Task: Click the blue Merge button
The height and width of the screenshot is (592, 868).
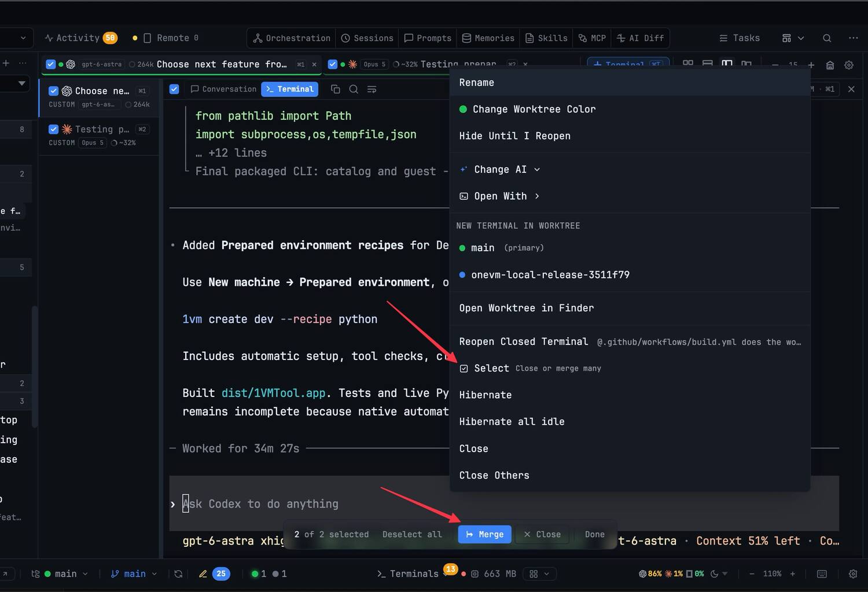Action: (484, 534)
